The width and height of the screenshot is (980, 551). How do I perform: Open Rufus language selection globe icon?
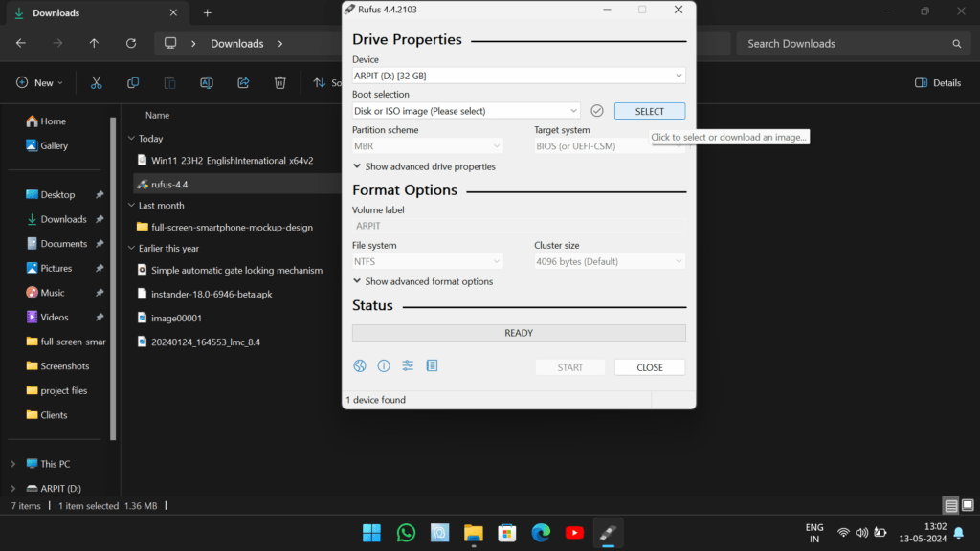point(360,366)
